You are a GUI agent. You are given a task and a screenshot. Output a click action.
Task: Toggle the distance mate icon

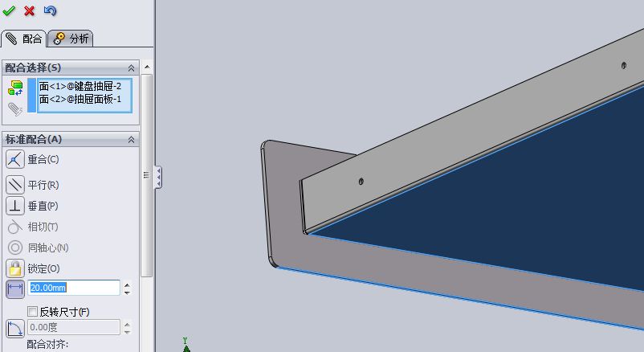click(x=15, y=289)
